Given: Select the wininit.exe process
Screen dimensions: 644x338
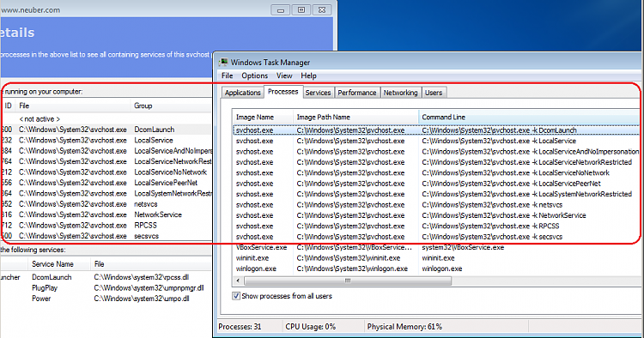Looking at the screenshot, I should tap(436, 258).
